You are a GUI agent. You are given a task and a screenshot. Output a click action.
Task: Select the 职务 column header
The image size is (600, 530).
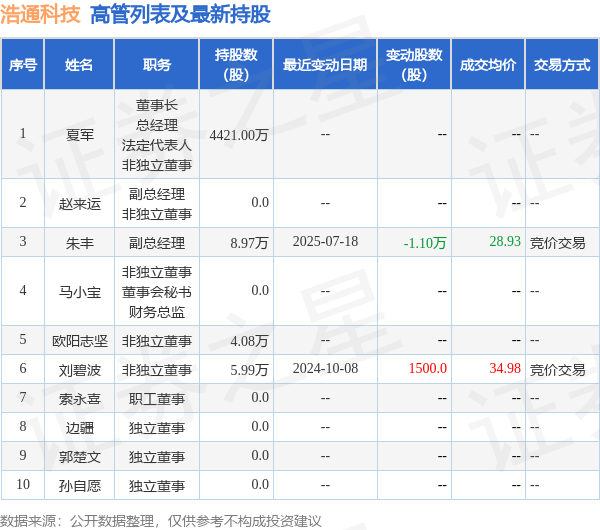click(x=157, y=64)
